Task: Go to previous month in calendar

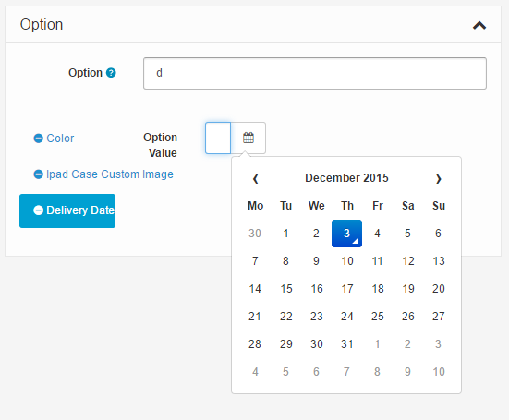Action: [x=256, y=179]
